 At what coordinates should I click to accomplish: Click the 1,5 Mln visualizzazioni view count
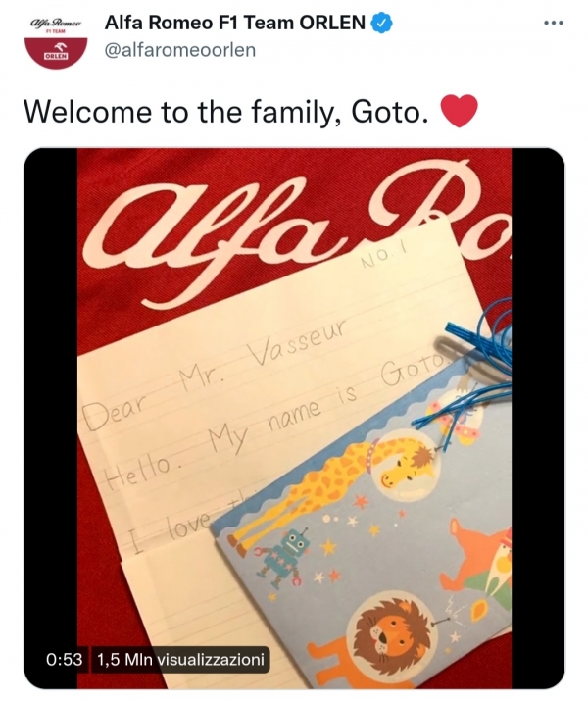tap(180, 660)
